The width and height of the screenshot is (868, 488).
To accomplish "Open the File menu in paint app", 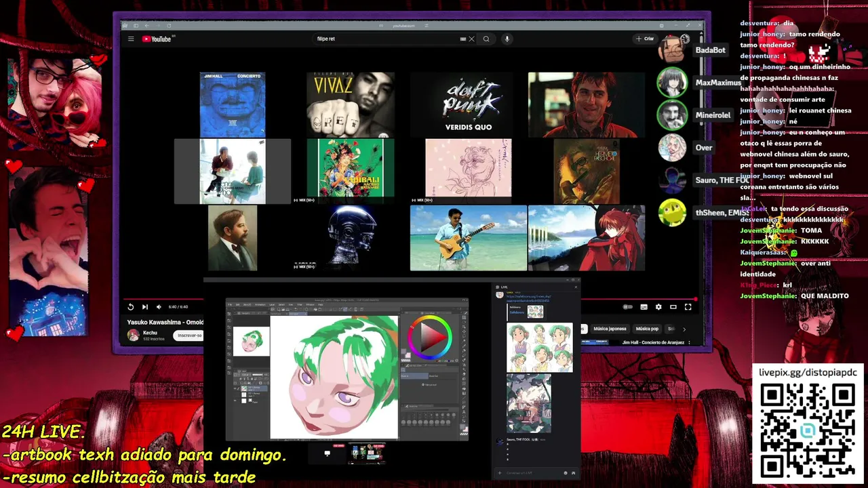I will click(x=230, y=304).
